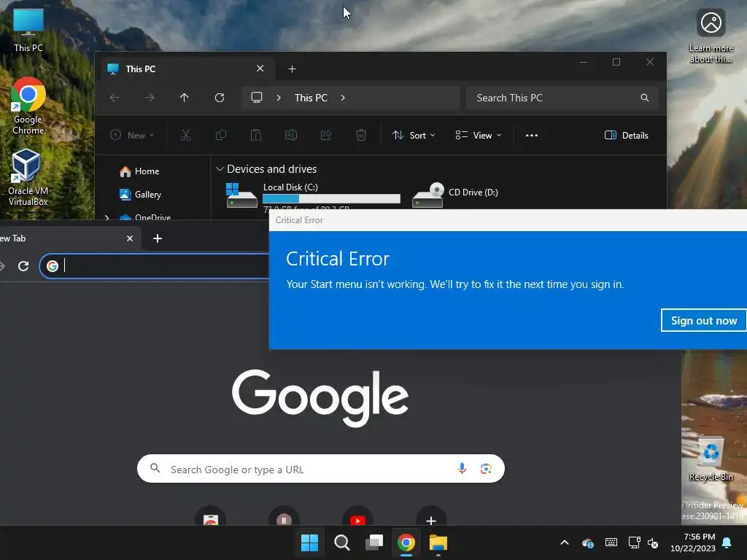Click the chevron after This PC in address bar
This screenshot has height=560, width=747.
[x=343, y=98]
